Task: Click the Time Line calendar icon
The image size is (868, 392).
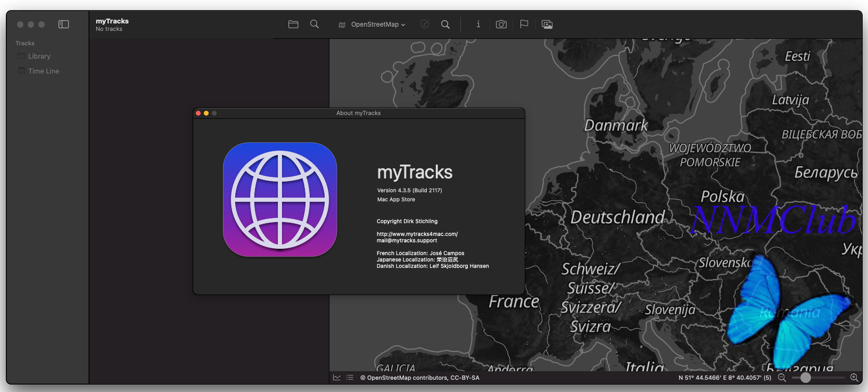Action: point(21,71)
